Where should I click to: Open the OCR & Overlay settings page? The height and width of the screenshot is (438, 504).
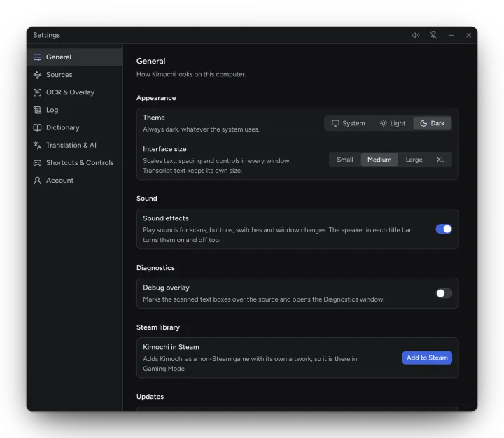coord(75,92)
